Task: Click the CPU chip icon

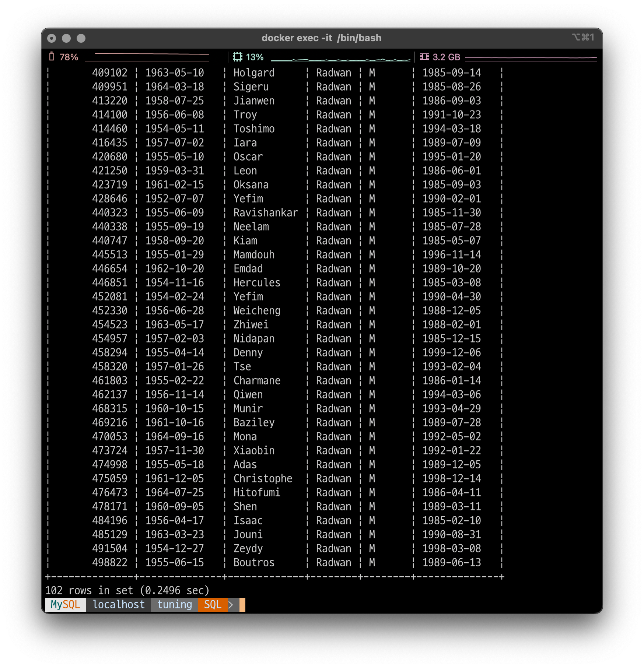Action: (238, 57)
